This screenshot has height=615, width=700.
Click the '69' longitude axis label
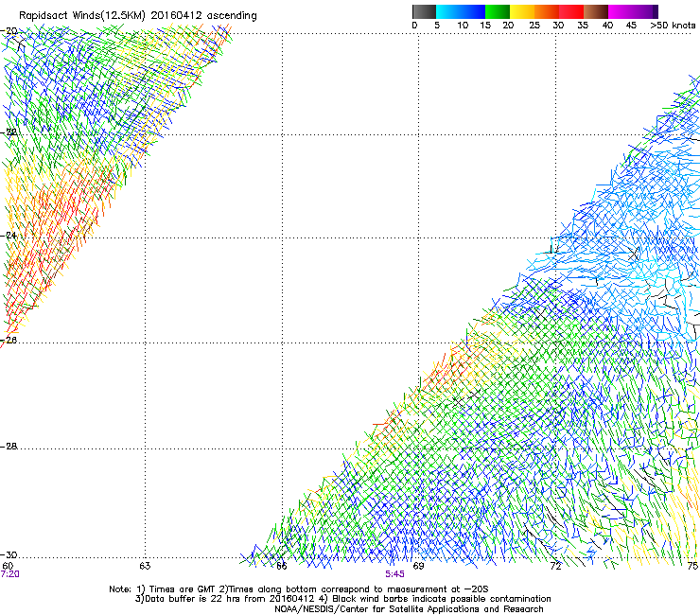coord(418,566)
